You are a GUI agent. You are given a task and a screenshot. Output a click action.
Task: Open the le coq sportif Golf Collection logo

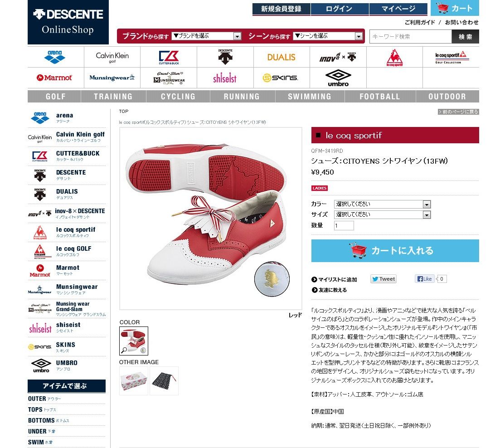pyautogui.click(x=451, y=58)
